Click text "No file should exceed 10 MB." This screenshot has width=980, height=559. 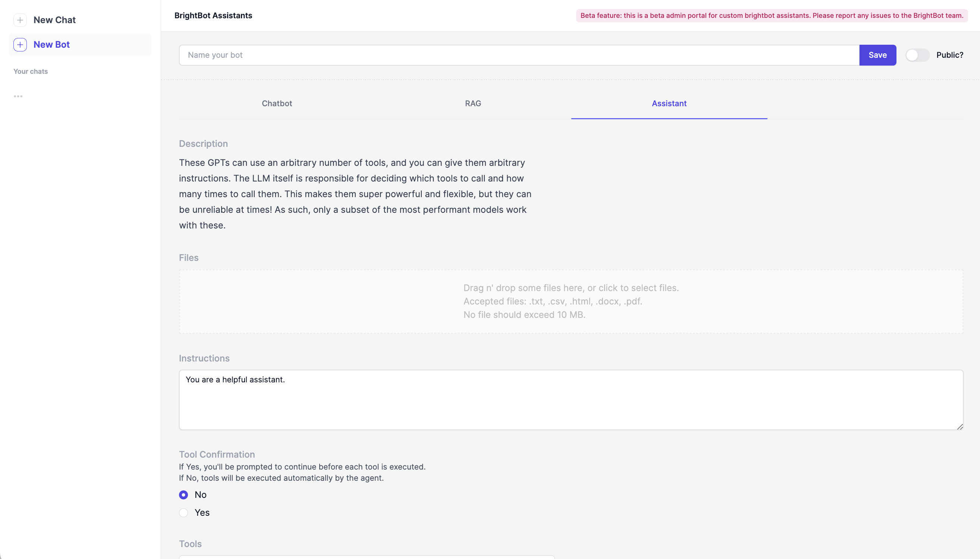click(x=524, y=315)
